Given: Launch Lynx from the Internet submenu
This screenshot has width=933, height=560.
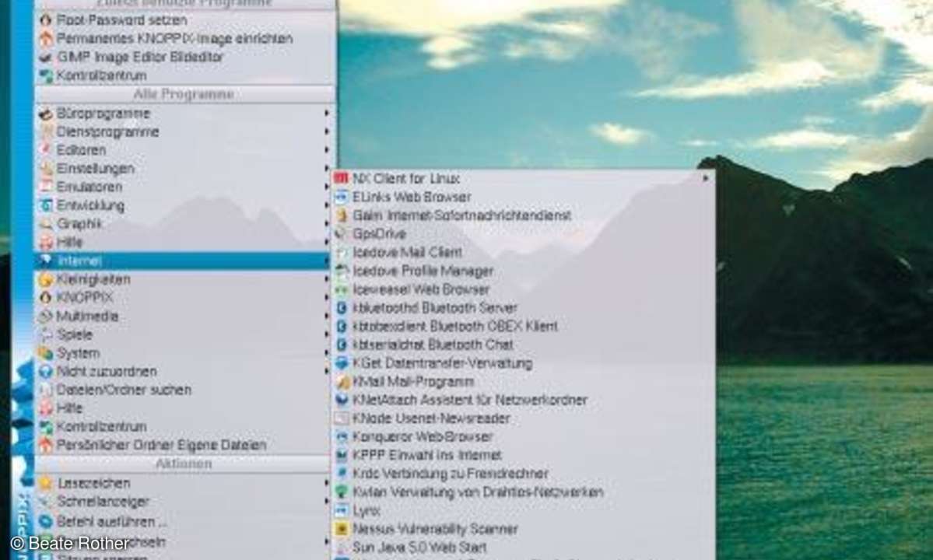Looking at the screenshot, I should coord(524,511).
